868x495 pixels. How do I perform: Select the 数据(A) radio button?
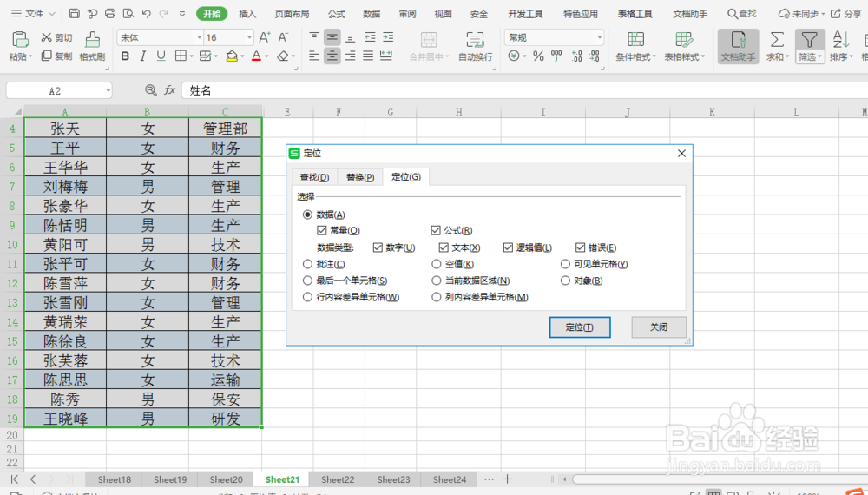(x=307, y=214)
